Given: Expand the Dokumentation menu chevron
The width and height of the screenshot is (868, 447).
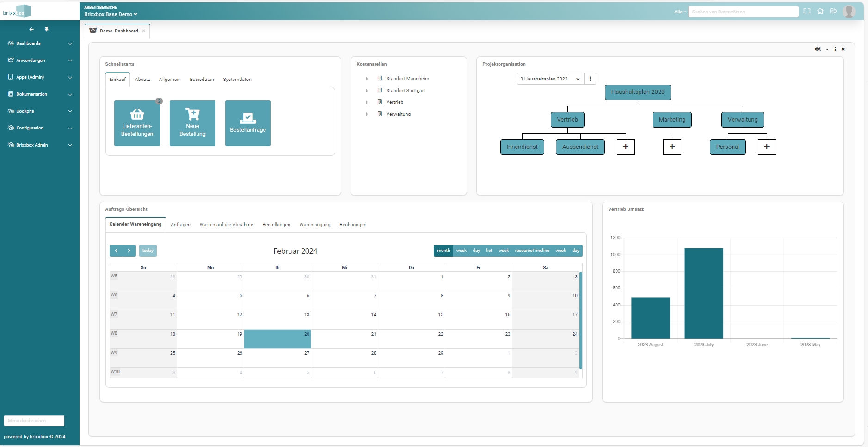Looking at the screenshot, I should (x=70, y=94).
